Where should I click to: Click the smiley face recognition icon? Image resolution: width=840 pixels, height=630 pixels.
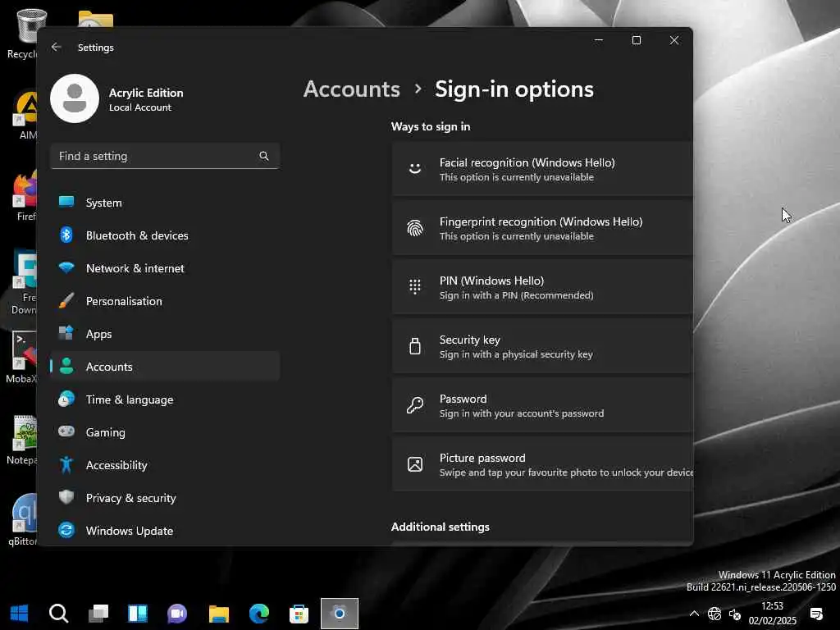click(x=414, y=169)
